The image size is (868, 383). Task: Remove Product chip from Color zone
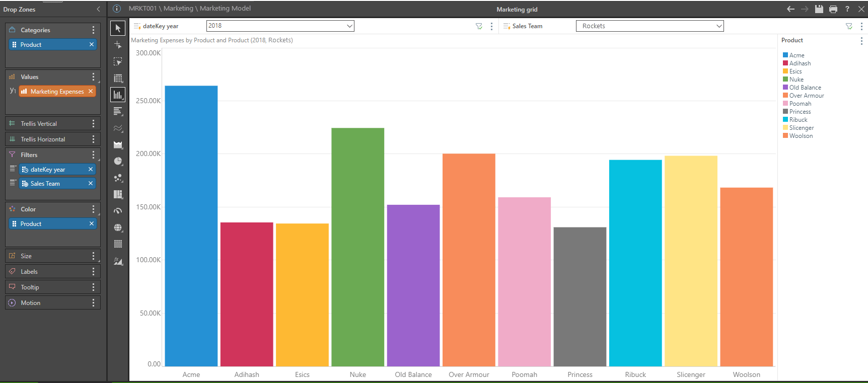pos(92,223)
